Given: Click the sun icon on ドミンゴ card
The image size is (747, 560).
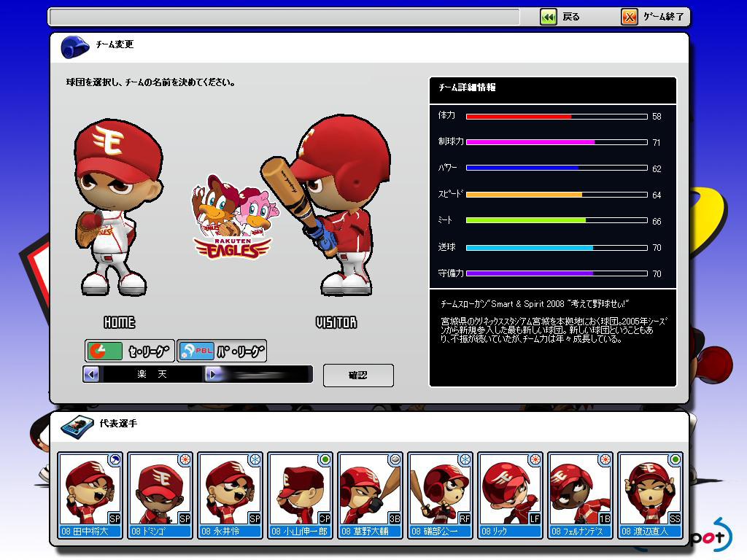Looking at the screenshot, I should coord(185,460).
